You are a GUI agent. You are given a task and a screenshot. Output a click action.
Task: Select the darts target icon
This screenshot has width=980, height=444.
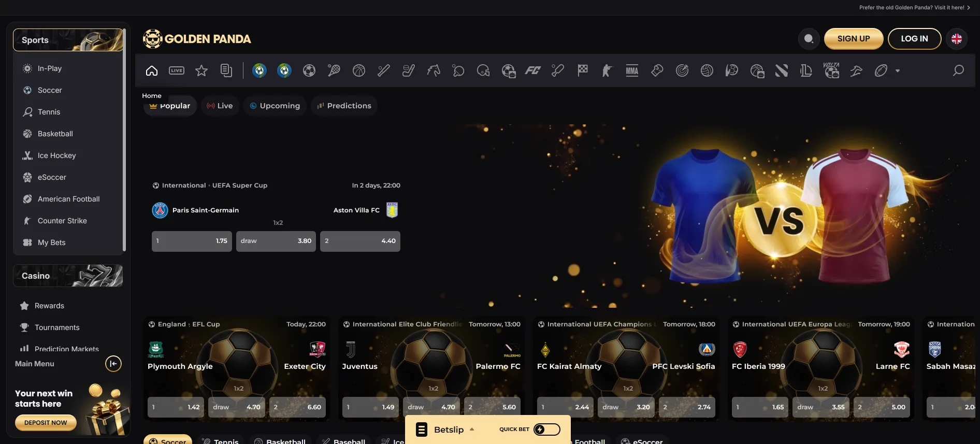682,70
